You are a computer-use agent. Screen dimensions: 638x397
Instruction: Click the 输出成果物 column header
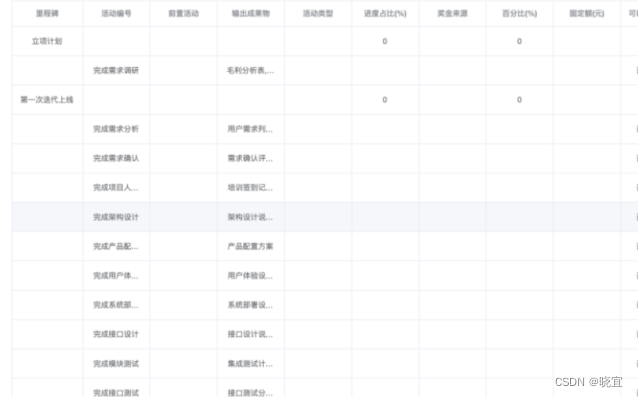(251, 13)
